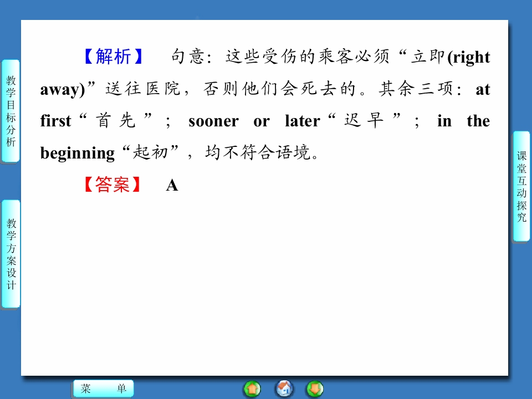Open the 教学方案设计 side tab
The width and height of the screenshot is (532, 399).
point(11,254)
